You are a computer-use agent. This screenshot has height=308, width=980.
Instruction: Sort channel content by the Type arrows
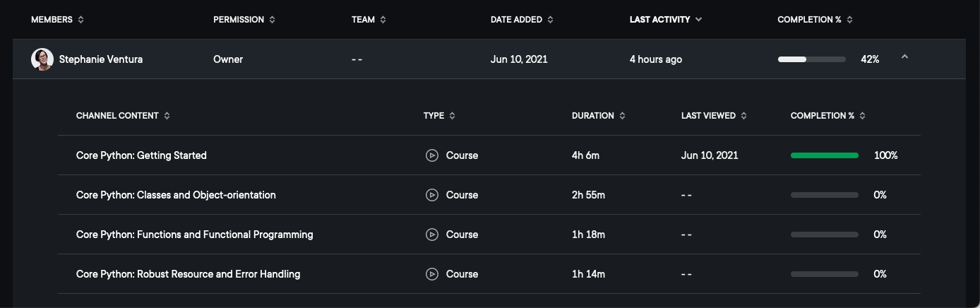(x=453, y=116)
